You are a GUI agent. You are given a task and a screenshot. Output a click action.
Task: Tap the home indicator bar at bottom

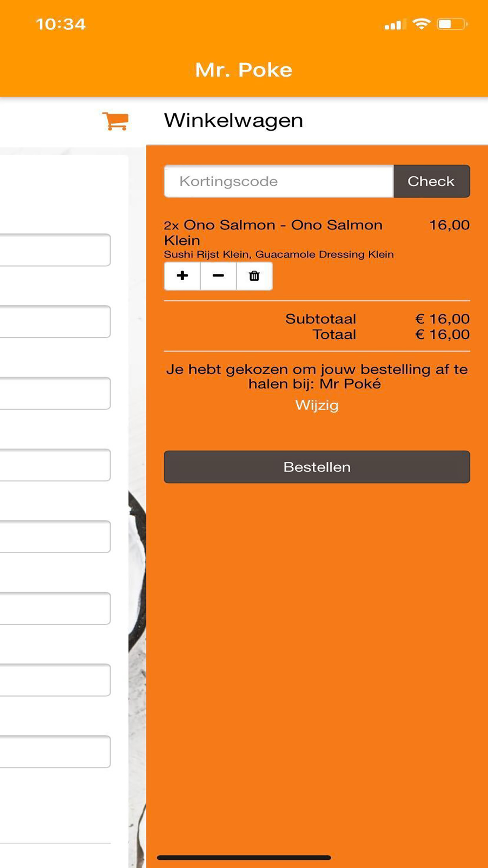(x=244, y=857)
